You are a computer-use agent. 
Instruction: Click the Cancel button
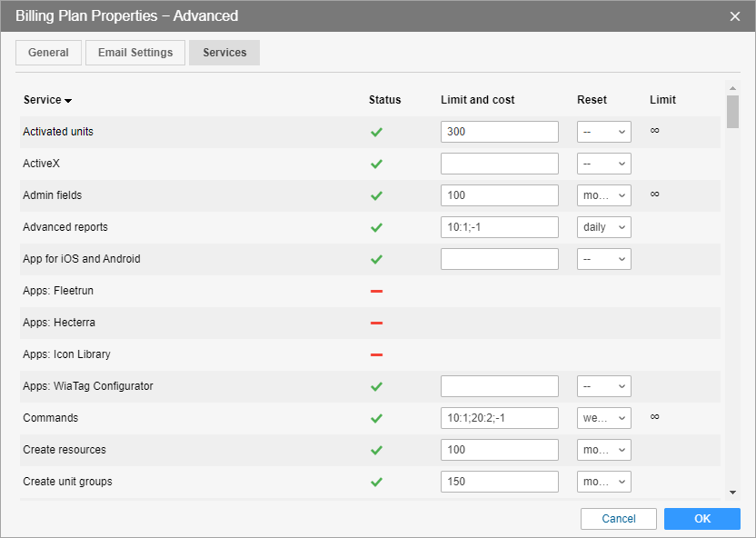619,519
